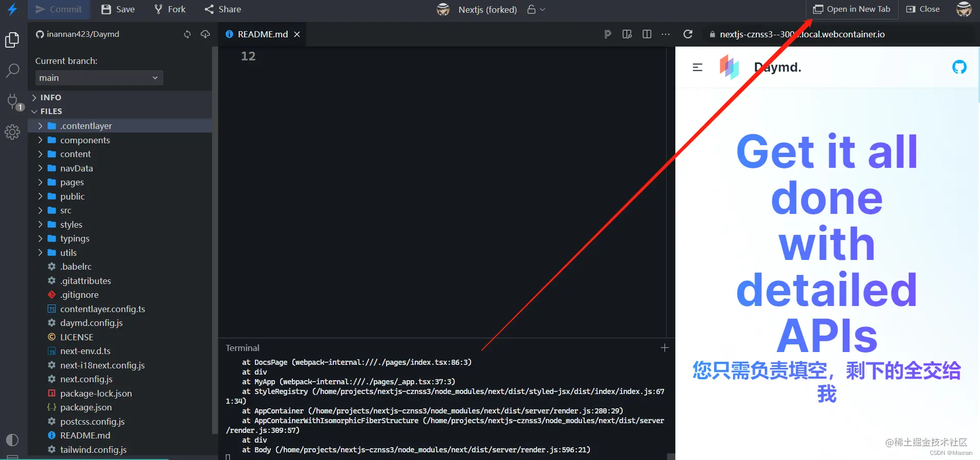Click the sync repository icon
The height and width of the screenshot is (460, 980).
(x=187, y=34)
